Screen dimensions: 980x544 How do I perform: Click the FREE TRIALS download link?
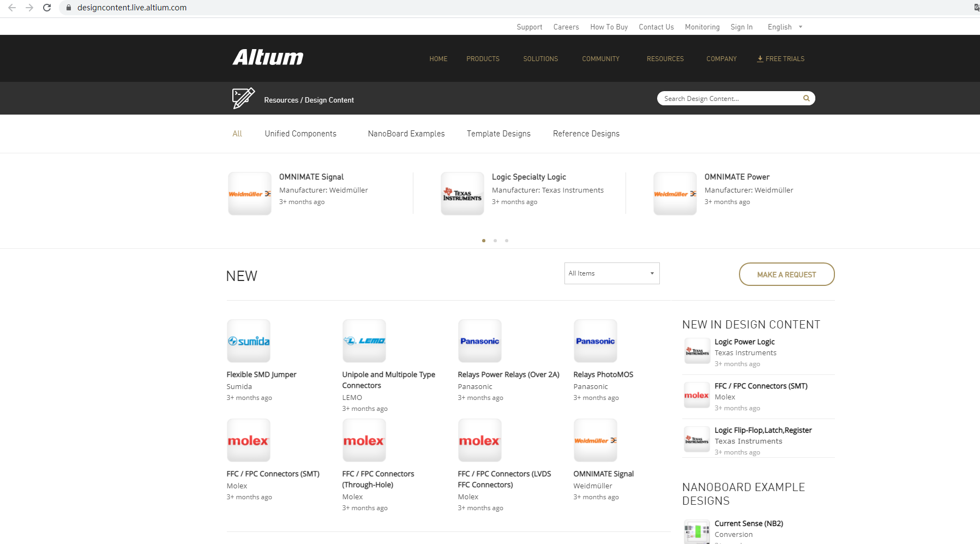(x=780, y=59)
